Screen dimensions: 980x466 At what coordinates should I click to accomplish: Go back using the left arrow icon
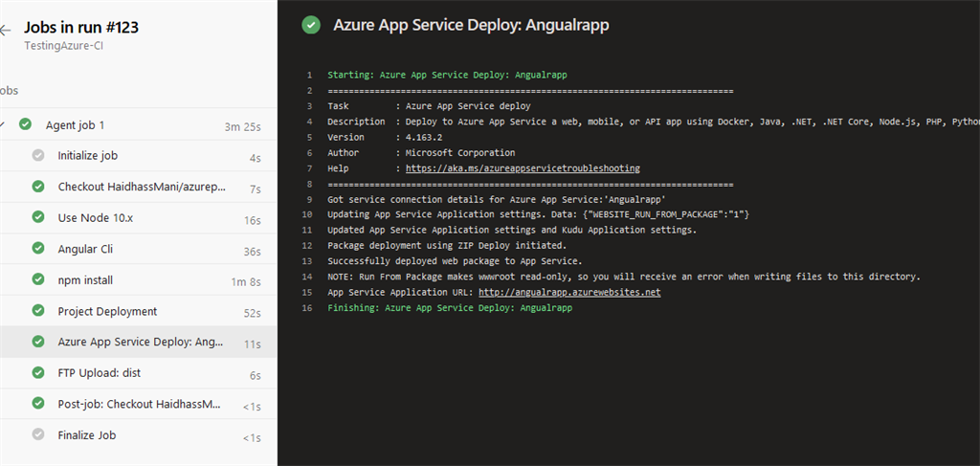click(x=5, y=30)
